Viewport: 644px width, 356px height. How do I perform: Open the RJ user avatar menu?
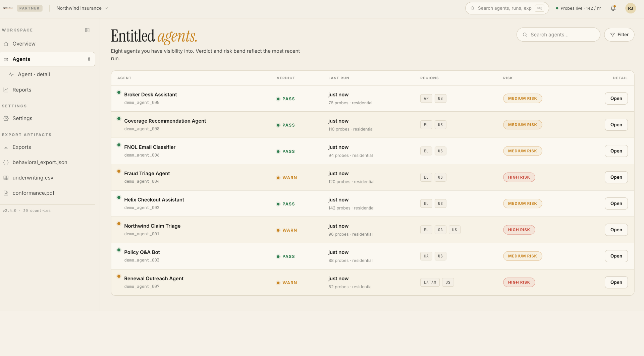coord(631,8)
